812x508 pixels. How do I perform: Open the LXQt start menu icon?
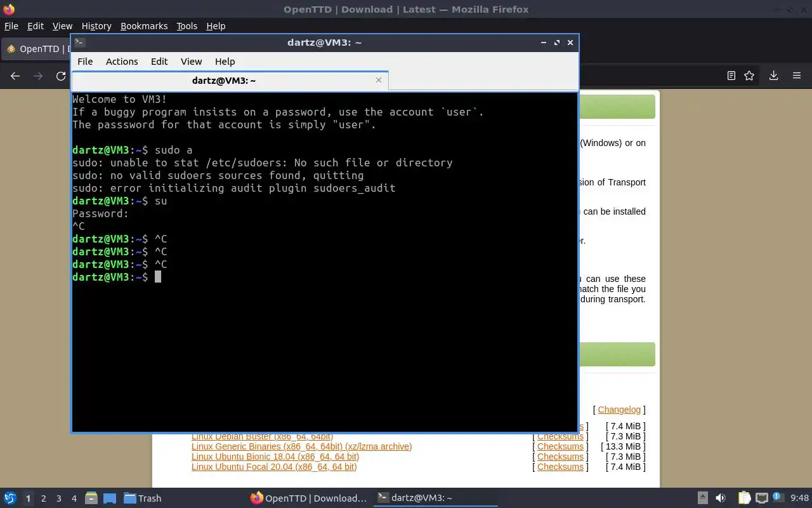click(x=10, y=498)
